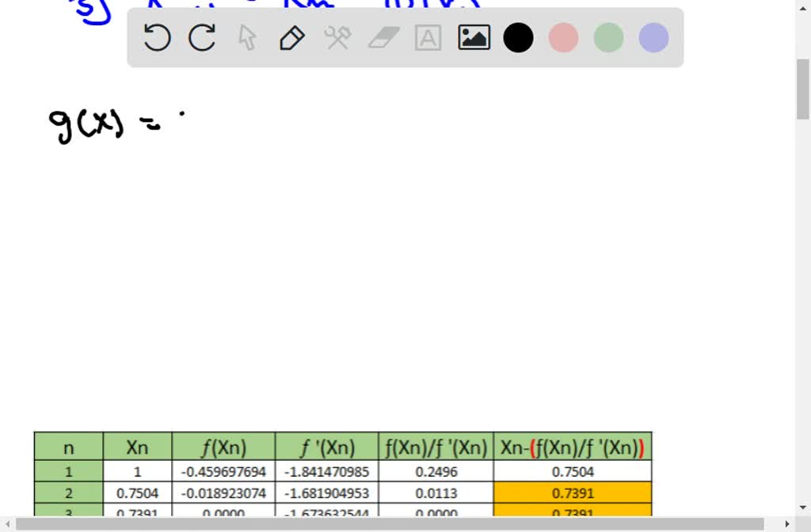The height and width of the screenshot is (532, 811).
Task: Click the table header 'n'
Action: point(69,446)
